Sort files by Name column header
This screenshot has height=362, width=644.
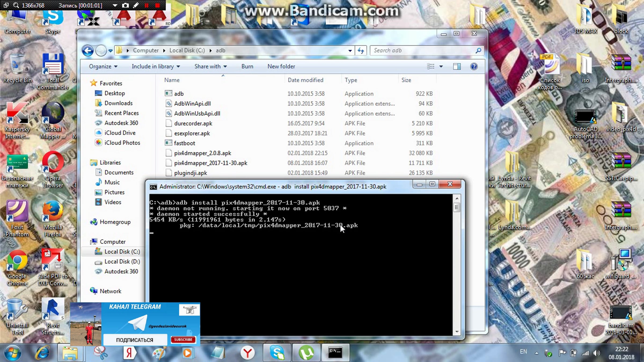[172, 80]
